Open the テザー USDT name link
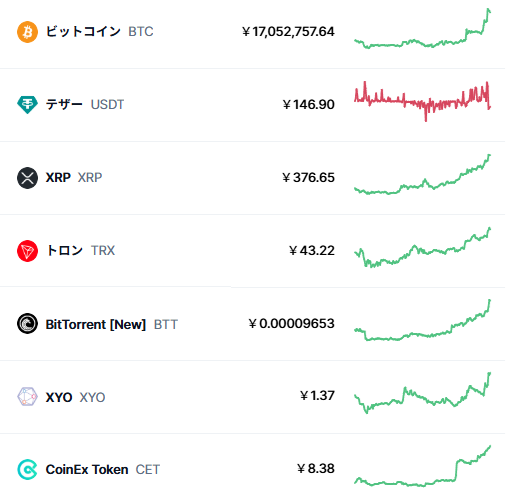Viewport: 513px width, 504px height. [85, 105]
